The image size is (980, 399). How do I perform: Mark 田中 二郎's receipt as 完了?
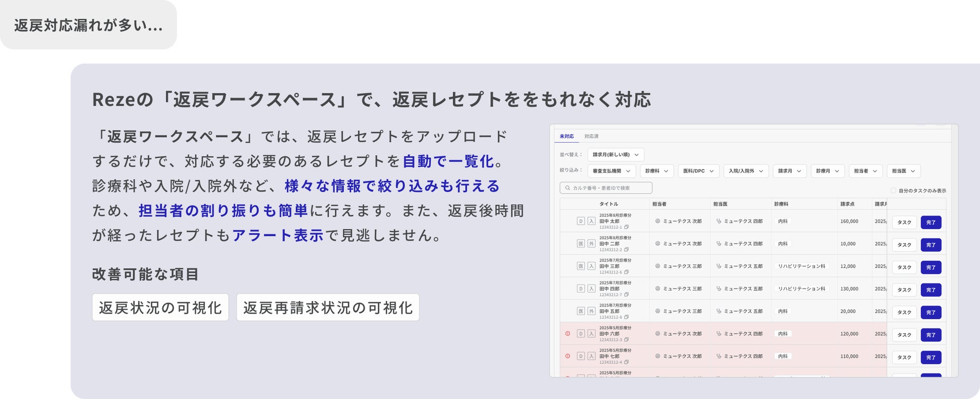[931, 245]
